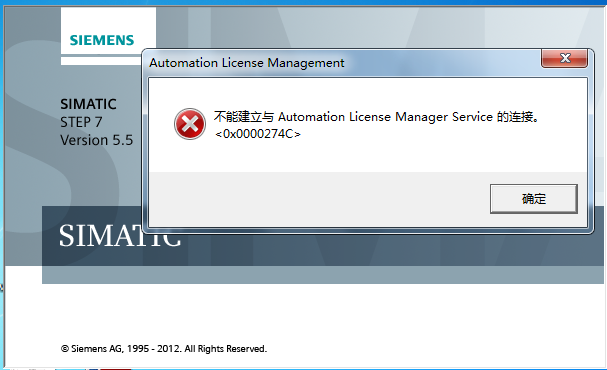The height and width of the screenshot is (370, 607).
Task: Click the Automation License Manager Service error message
Action: (376, 116)
